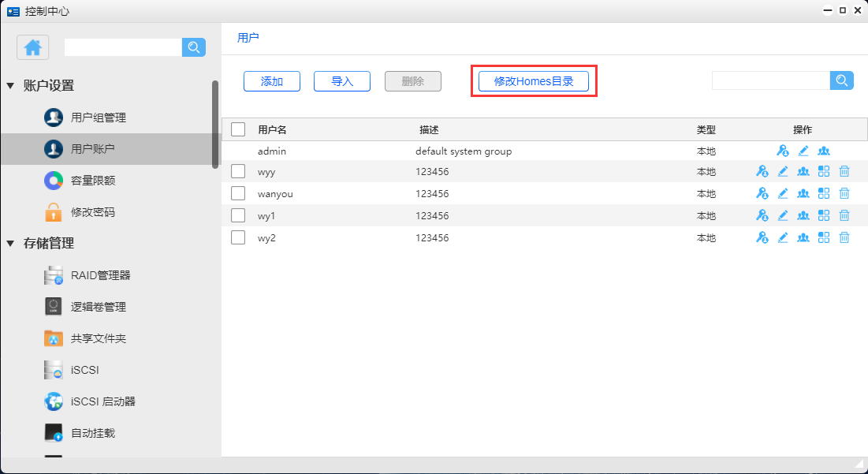Click the username cell wanyou
The height and width of the screenshot is (474, 868).
click(x=276, y=194)
